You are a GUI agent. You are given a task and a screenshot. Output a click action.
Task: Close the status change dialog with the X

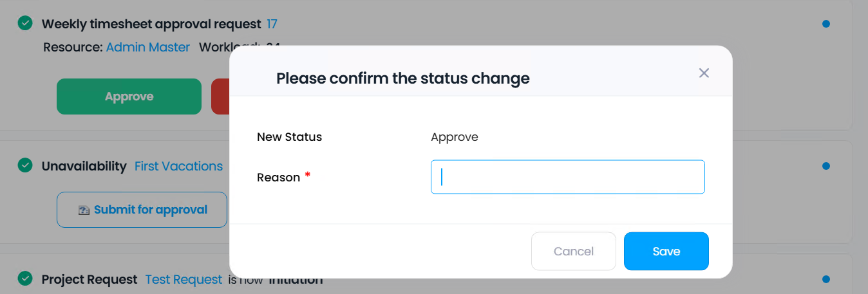click(x=704, y=73)
